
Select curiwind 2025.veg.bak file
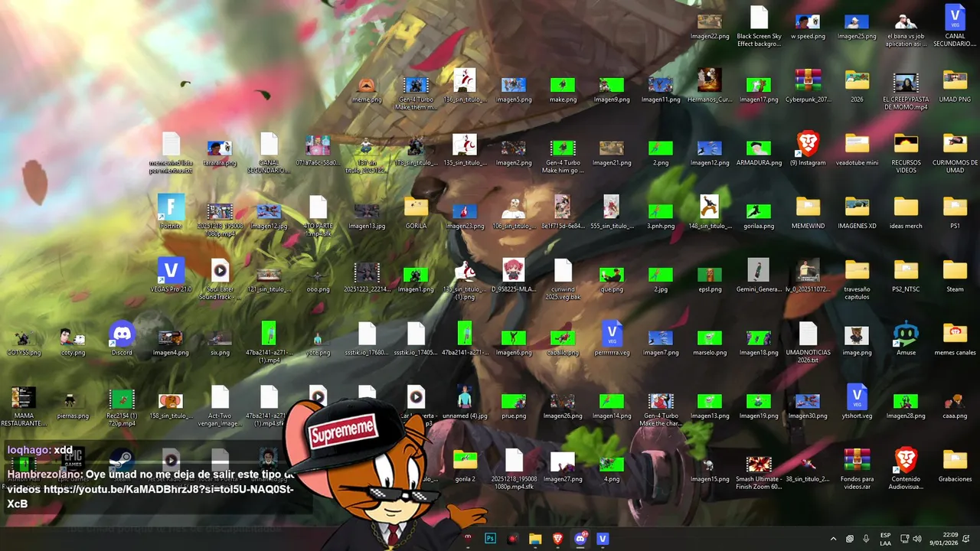coord(563,279)
